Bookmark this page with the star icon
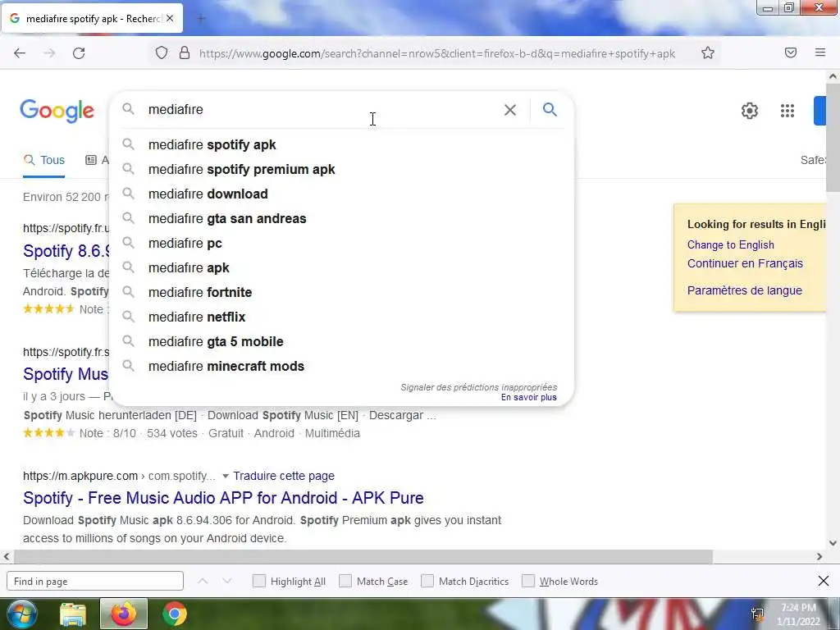This screenshot has height=630, width=840. (708, 52)
